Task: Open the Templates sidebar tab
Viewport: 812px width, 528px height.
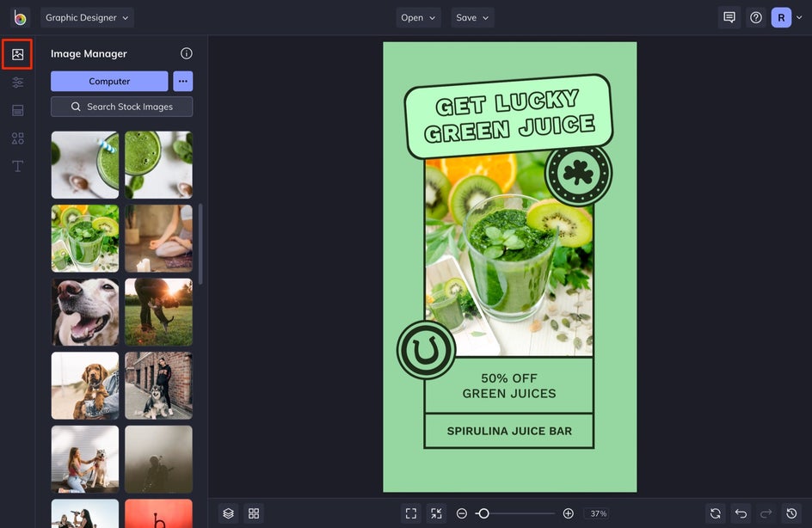Action: pos(17,110)
